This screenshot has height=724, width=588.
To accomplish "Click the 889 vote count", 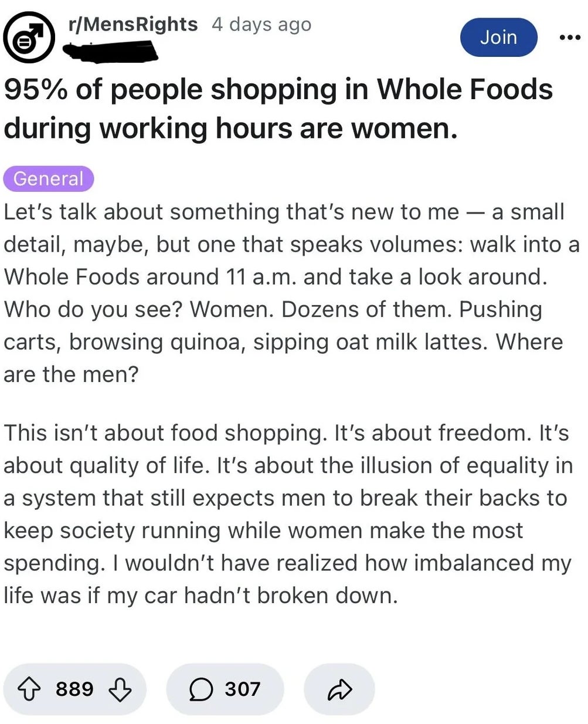I will click(74, 689).
